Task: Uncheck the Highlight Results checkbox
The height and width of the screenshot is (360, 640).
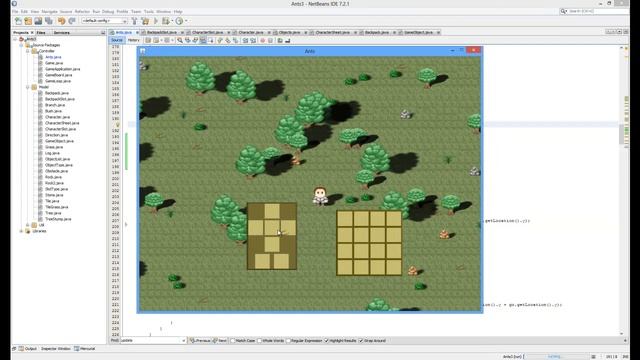Action: click(x=326, y=340)
